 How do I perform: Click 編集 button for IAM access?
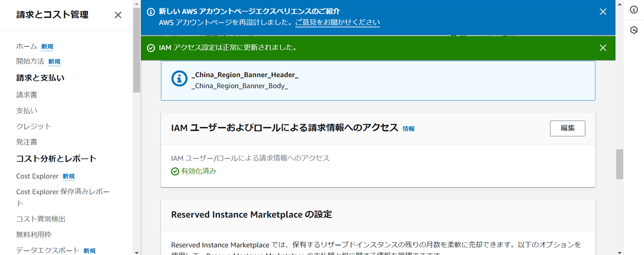click(568, 128)
